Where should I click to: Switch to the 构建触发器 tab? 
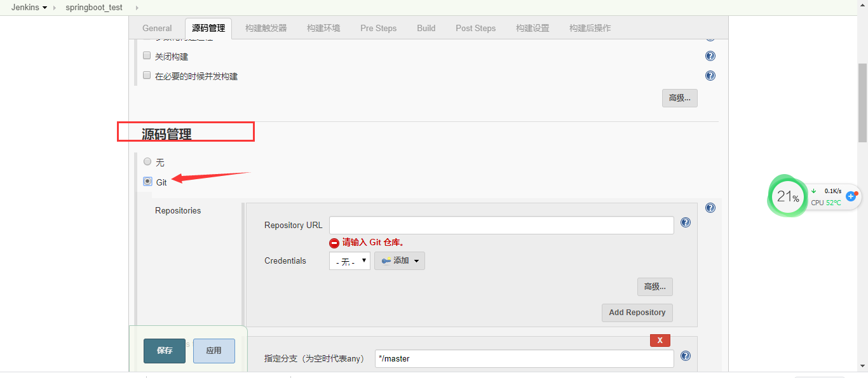pos(266,28)
